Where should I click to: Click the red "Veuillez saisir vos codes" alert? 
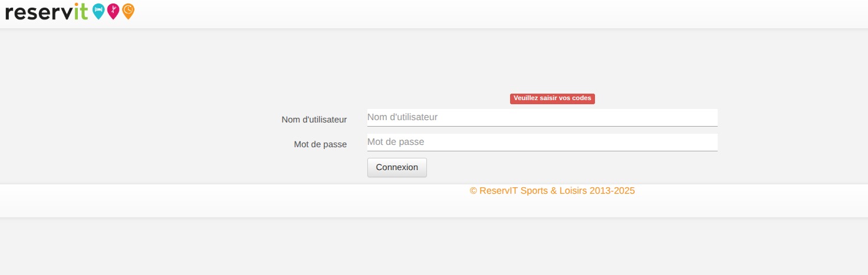click(553, 98)
